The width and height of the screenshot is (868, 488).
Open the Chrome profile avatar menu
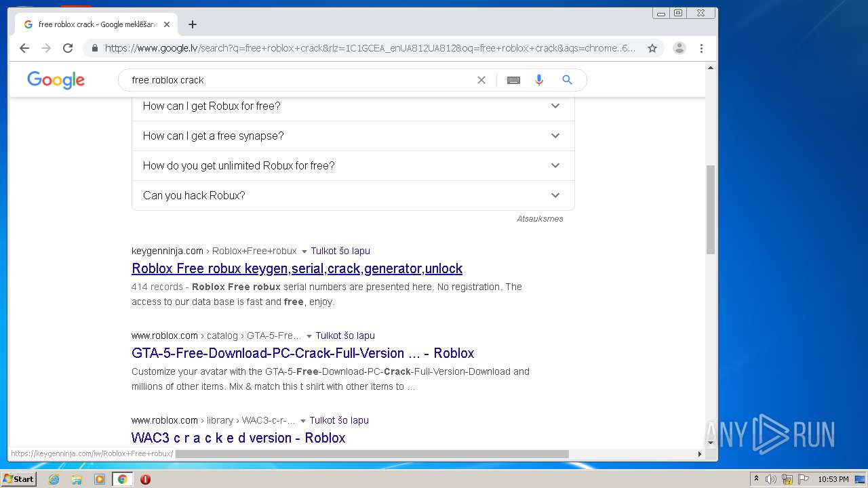(x=679, y=48)
